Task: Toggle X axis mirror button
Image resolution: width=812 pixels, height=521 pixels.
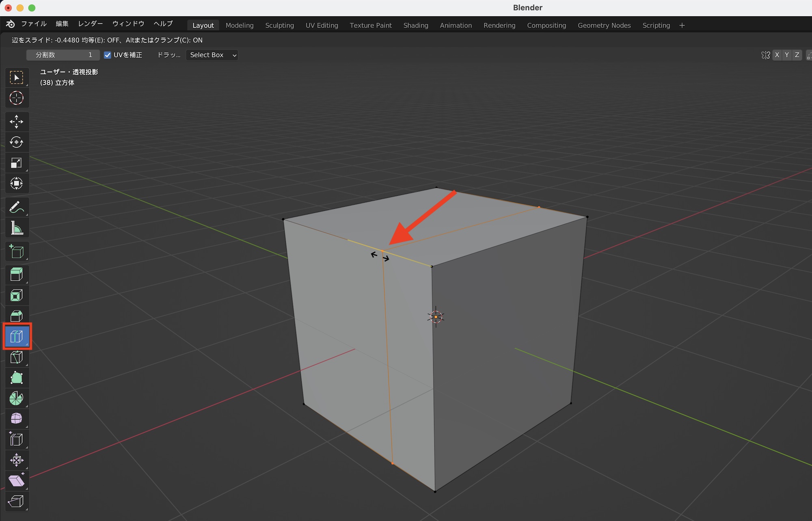Action: click(x=777, y=55)
